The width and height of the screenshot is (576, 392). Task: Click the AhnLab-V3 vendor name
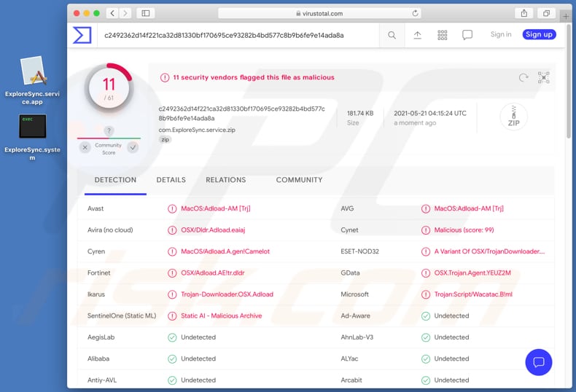(357, 337)
